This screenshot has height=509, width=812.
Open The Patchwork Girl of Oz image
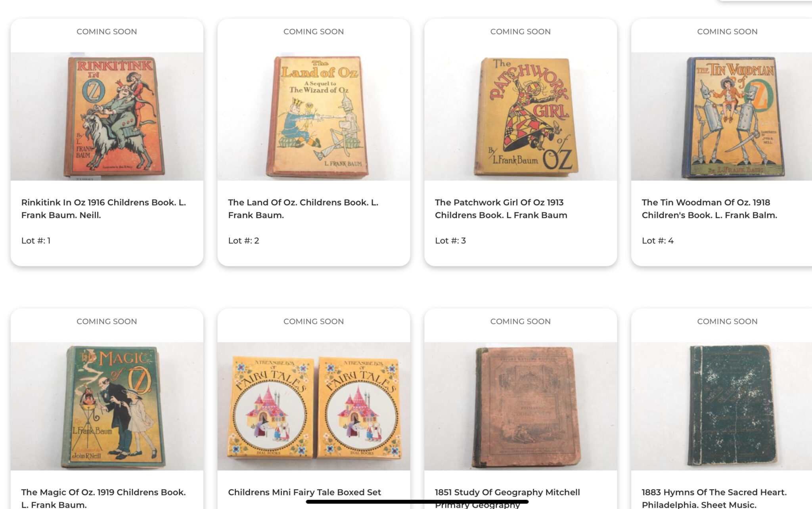click(x=521, y=116)
